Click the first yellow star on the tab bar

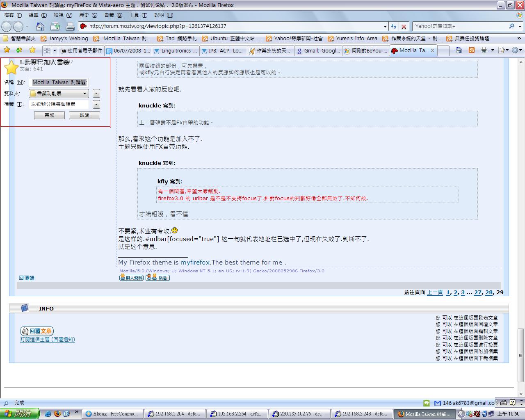click(x=7, y=50)
